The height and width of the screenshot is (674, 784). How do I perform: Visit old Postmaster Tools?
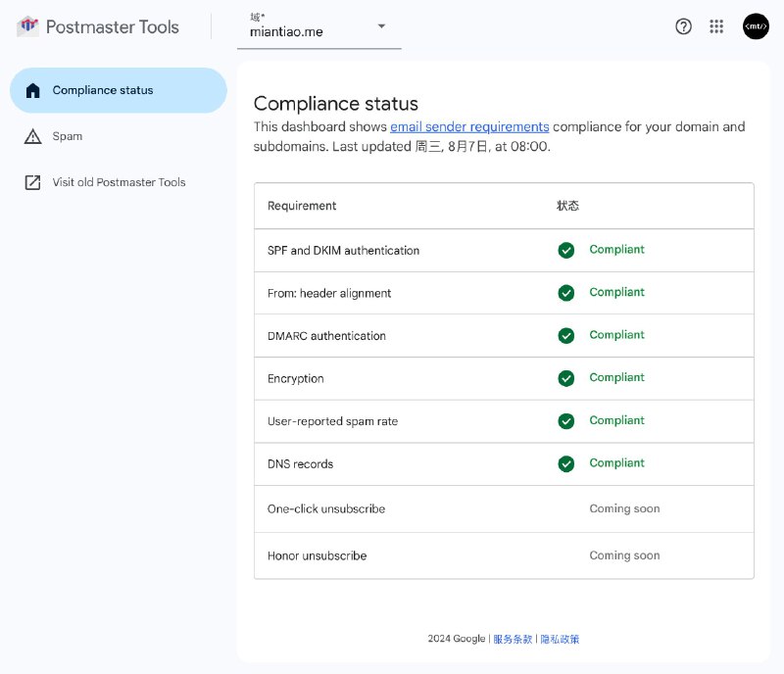[x=117, y=182]
